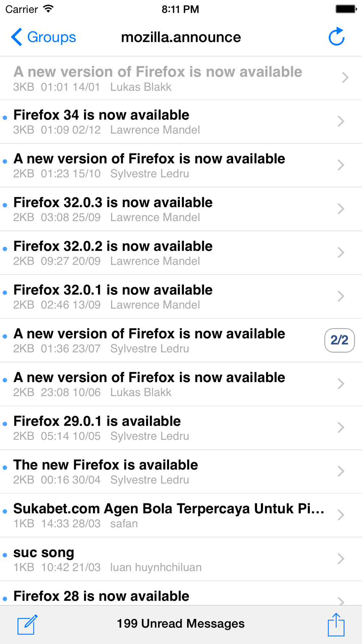Tap the back chevron beside Groups
The image size is (362, 644).
[17, 37]
